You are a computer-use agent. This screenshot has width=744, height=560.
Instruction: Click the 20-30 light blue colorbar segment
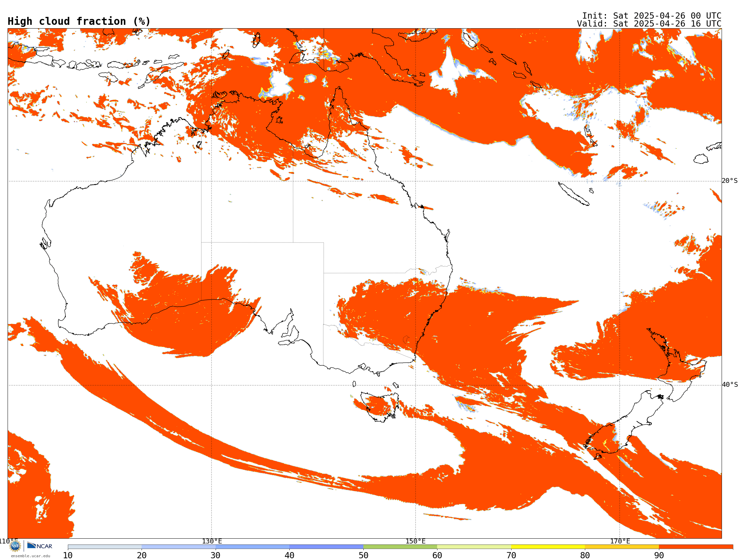pos(178,547)
